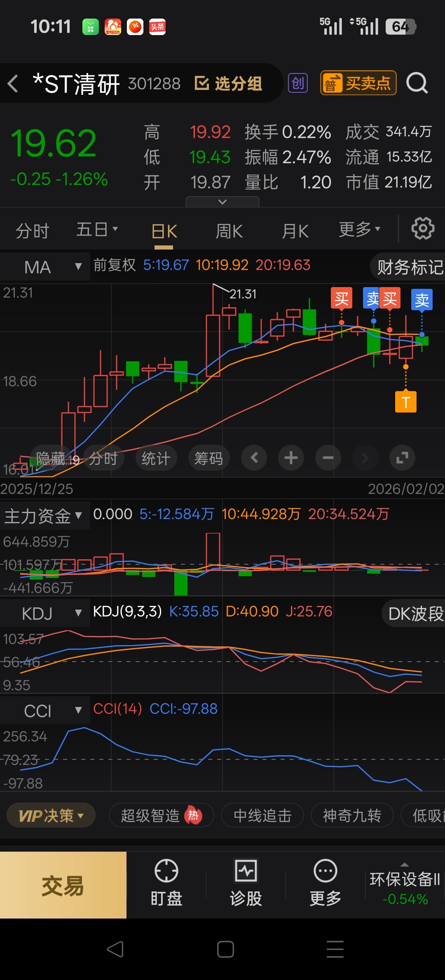Tap the orange T marker on chart
Image resolution: width=445 pixels, height=980 pixels.
406,402
